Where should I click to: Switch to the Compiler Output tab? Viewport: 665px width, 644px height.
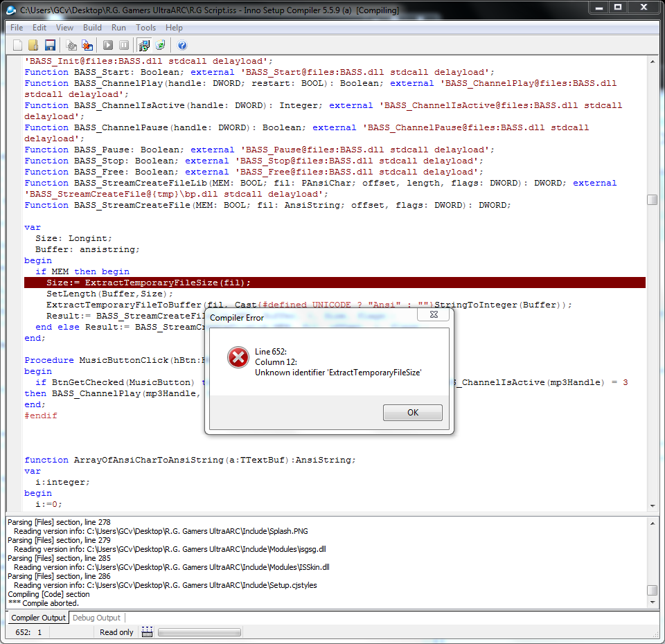38,618
